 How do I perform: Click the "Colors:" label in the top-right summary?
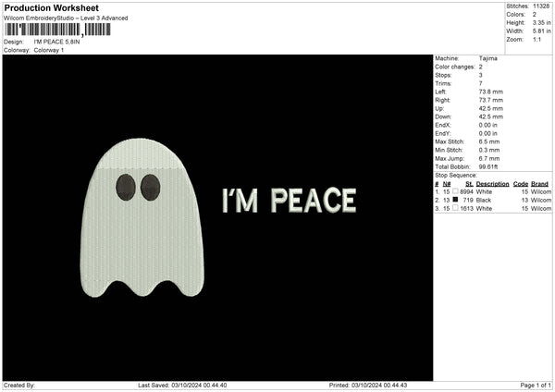coord(516,15)
